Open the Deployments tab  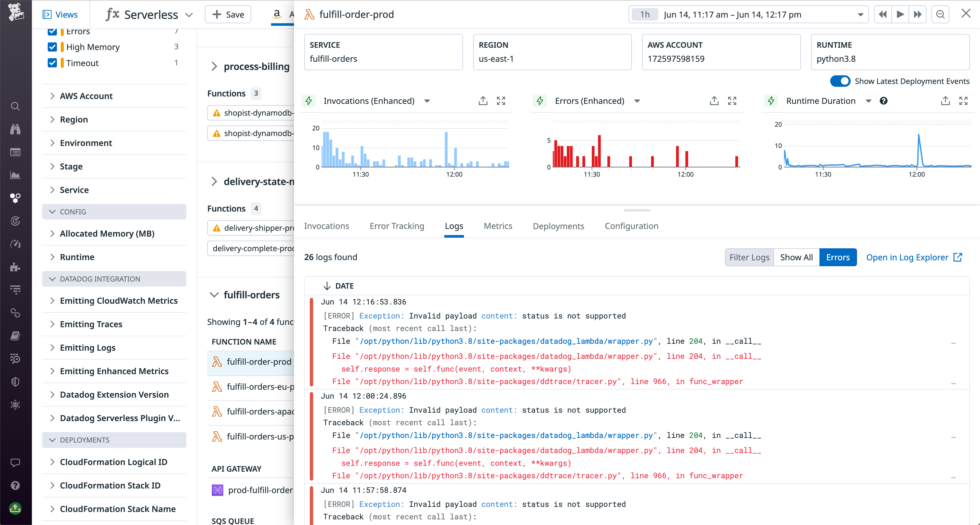(x=558, y=226)
